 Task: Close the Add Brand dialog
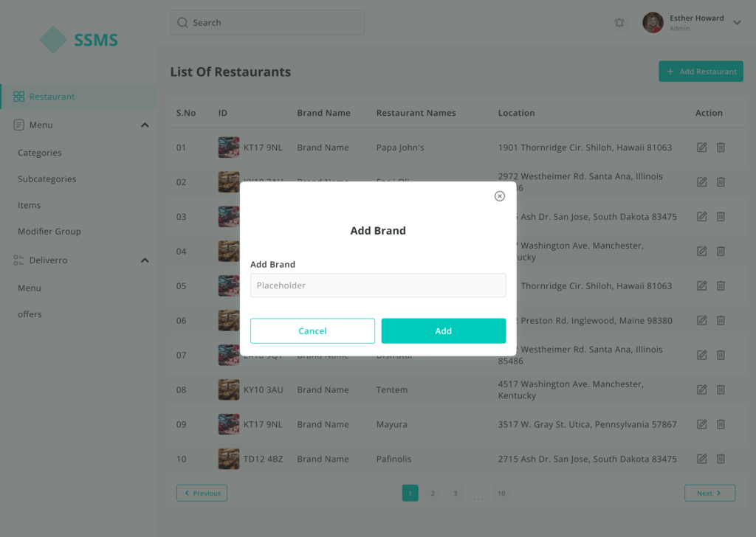tap(500, 196)
